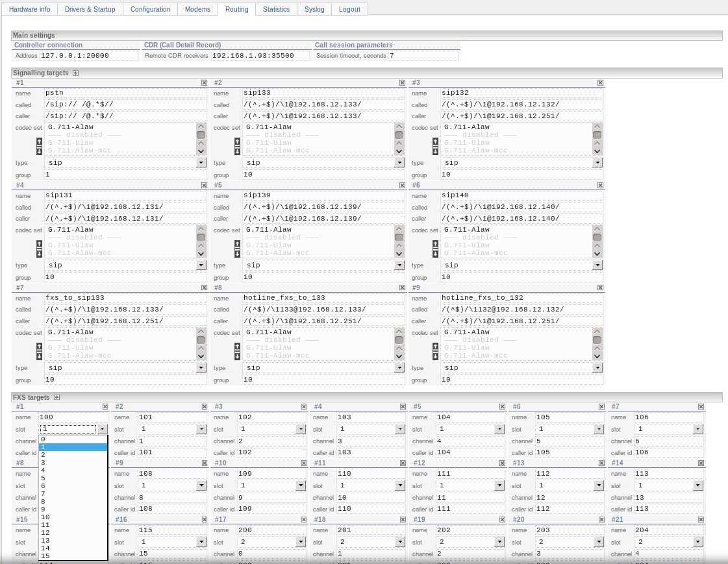This screenshot has height=564, width=728.
Task: Open the Syslog tab
Action: pyautogui.click(x=314, y=9)
